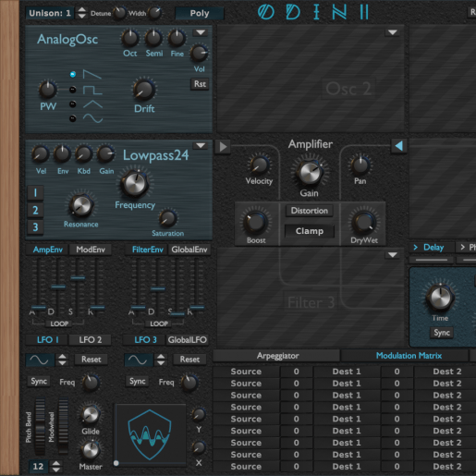
Task: Click the Semi knob
Action: tap(153, 38)
